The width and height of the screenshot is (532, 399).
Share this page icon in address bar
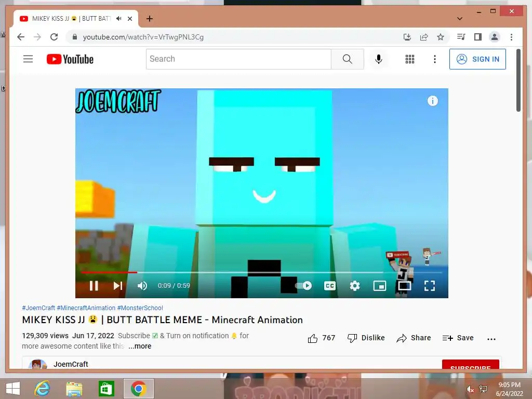[x=424, y=37]
